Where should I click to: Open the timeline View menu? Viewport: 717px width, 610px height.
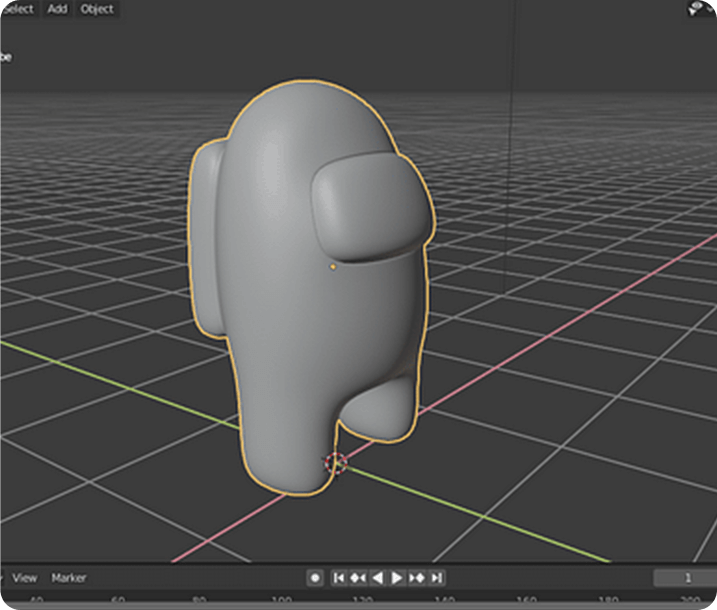point(24,578)
